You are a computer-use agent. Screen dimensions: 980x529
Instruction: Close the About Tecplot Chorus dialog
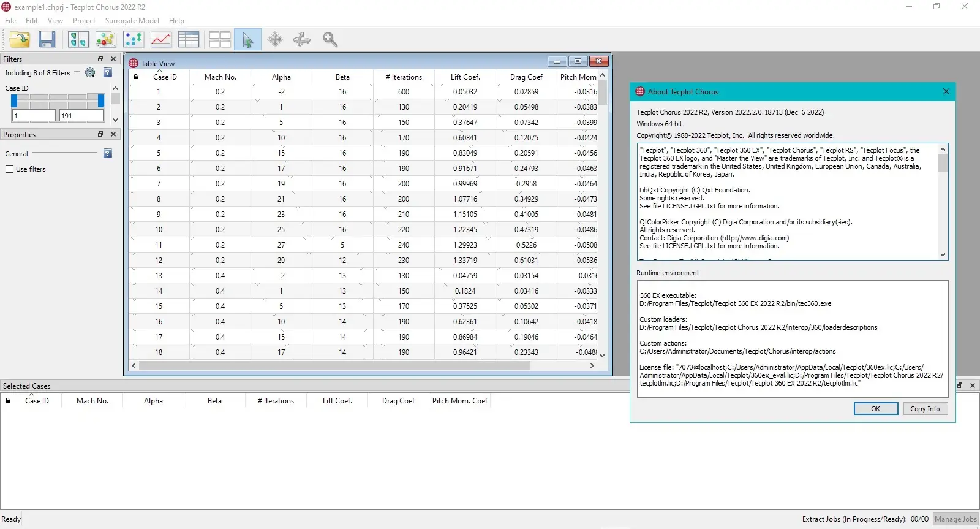tap(946, 91)
